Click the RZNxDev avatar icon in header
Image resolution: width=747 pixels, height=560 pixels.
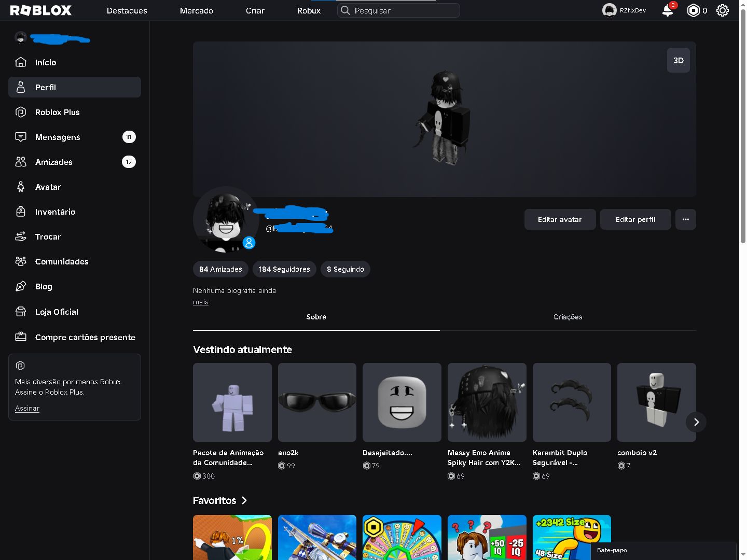[609, 10]
